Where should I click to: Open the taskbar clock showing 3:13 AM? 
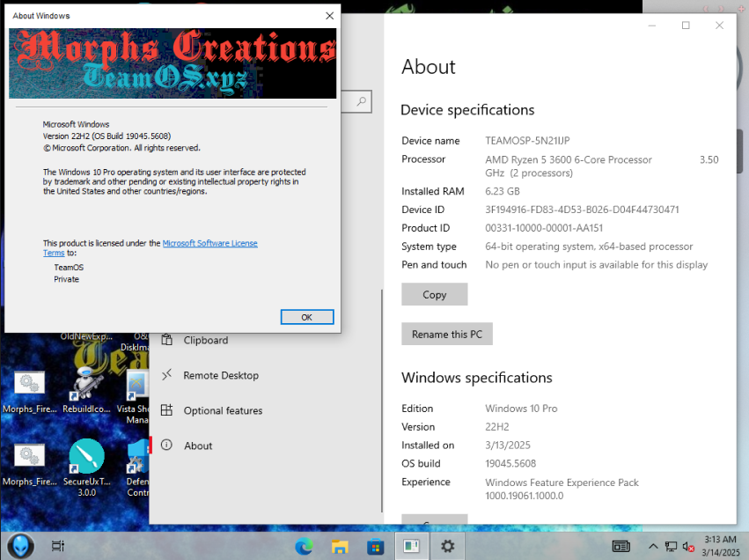click(x=720, y=546)
